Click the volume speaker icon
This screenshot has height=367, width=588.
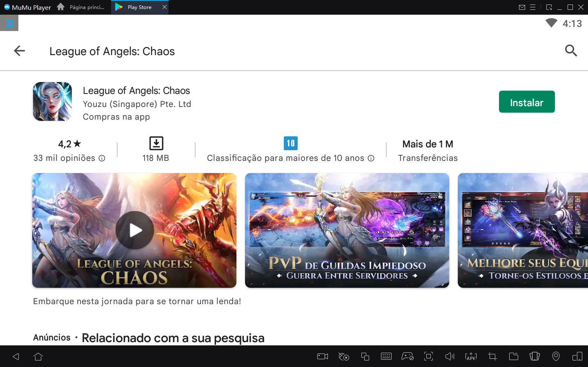point(450,356)
